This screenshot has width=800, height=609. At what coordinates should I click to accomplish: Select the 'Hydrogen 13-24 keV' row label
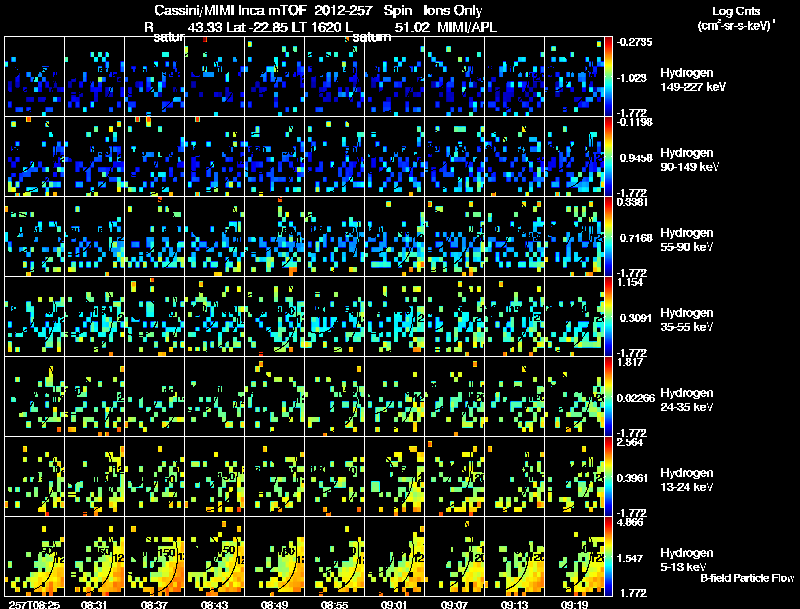[x=687, y=480]
